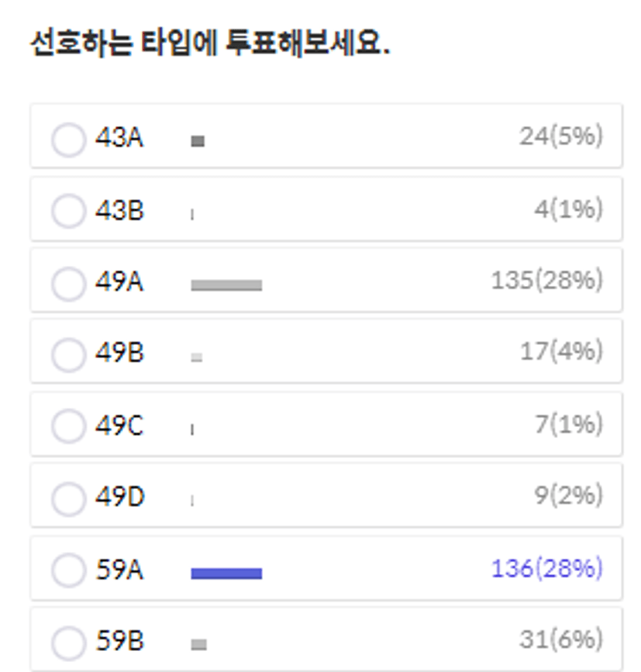The height and width of the screenshot is (672, 641).
Task: Vote with the 49D radio button
Action: pyautogui.click(x=68, y=499)
